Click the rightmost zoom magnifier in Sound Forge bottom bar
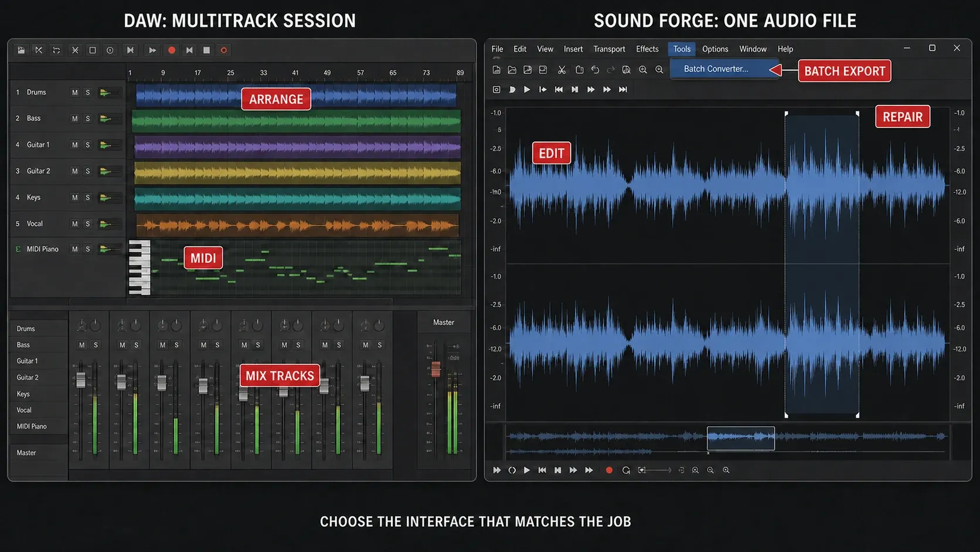 (726, 470)
